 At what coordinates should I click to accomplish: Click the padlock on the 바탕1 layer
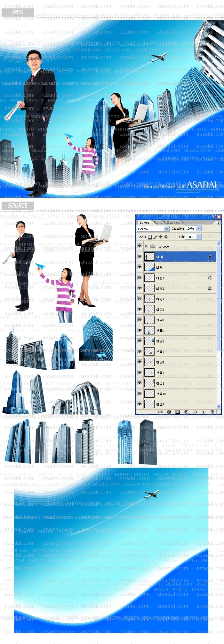[210, 278]
